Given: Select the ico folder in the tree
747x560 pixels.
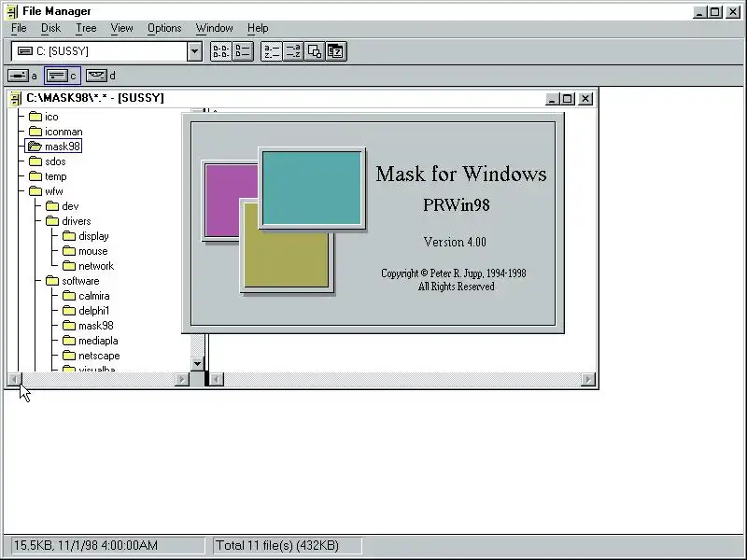Looking at the screenshot, I should pyautogui.click(x=43, y=117).
